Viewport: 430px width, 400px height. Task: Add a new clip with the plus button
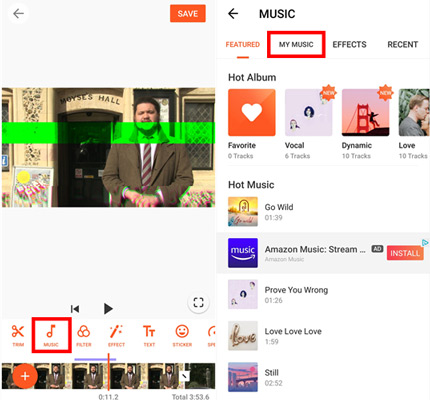point(25,376)
